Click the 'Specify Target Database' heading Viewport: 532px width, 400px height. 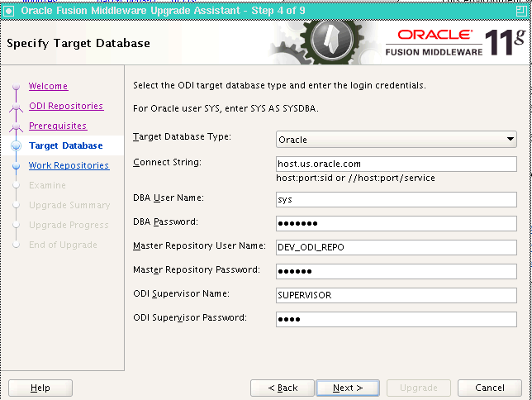tap(78, 44)
